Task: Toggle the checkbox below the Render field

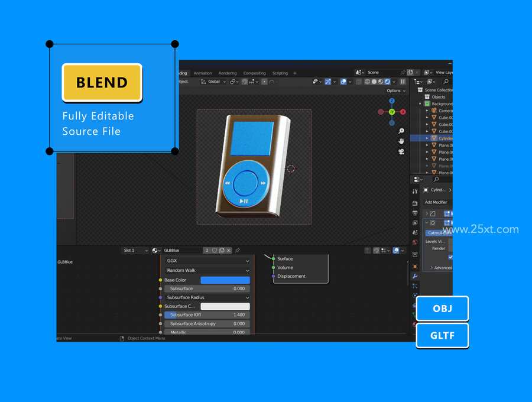Action: 450,257
